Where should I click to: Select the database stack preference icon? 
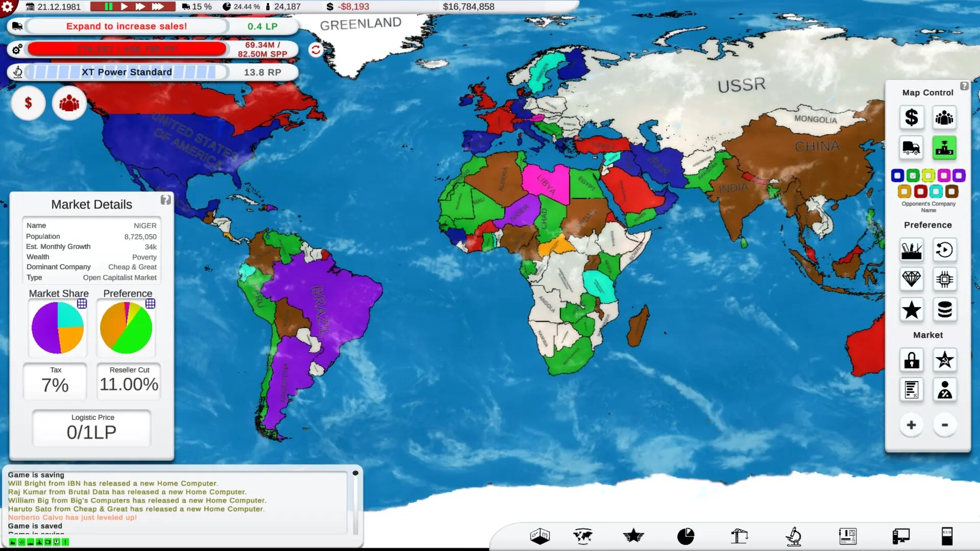(944, 309)
